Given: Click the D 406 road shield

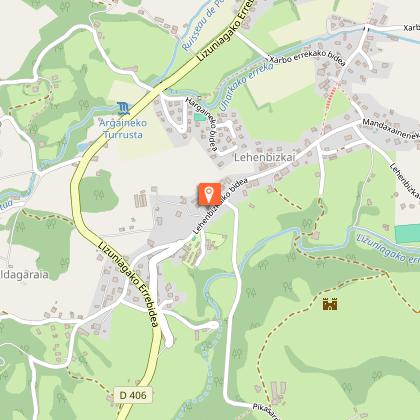Looking at the screenshot, I should pyautogui.click(x=133, y=395).
